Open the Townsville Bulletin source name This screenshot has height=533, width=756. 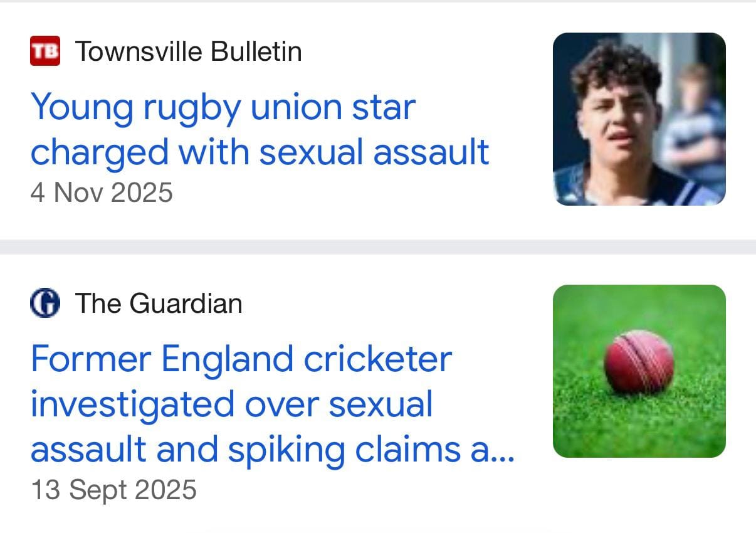[x=188, y=51]
